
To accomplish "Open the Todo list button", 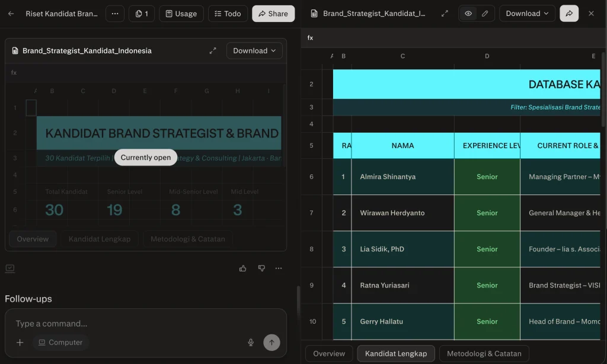I will pyautogui.click(x=228, y=14).
